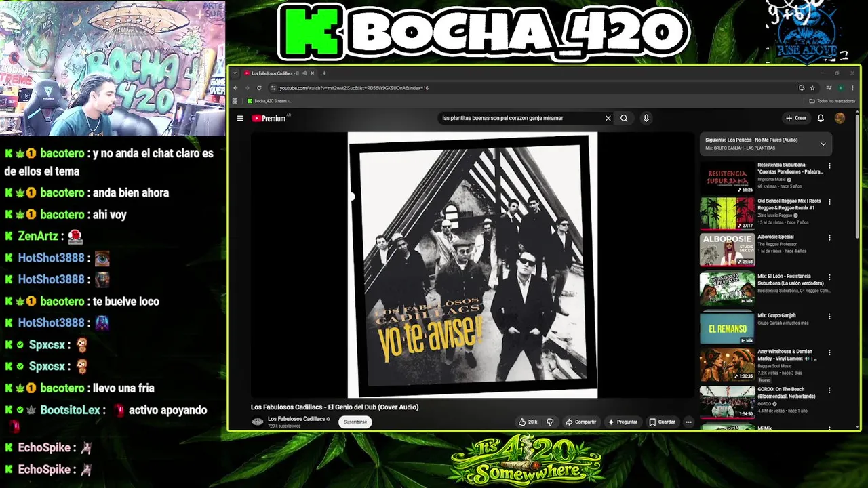The width and height of the screenshot is (868, 488).
Task: Click the streamer webcam overlay
Action: coord(113,68)
